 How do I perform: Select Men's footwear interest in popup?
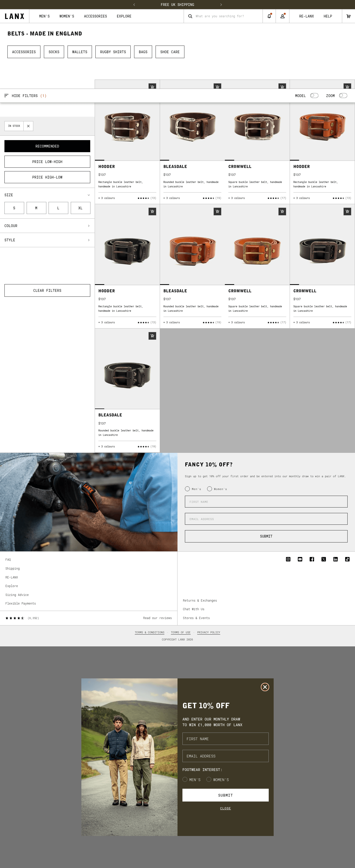[x=185, y=779]
